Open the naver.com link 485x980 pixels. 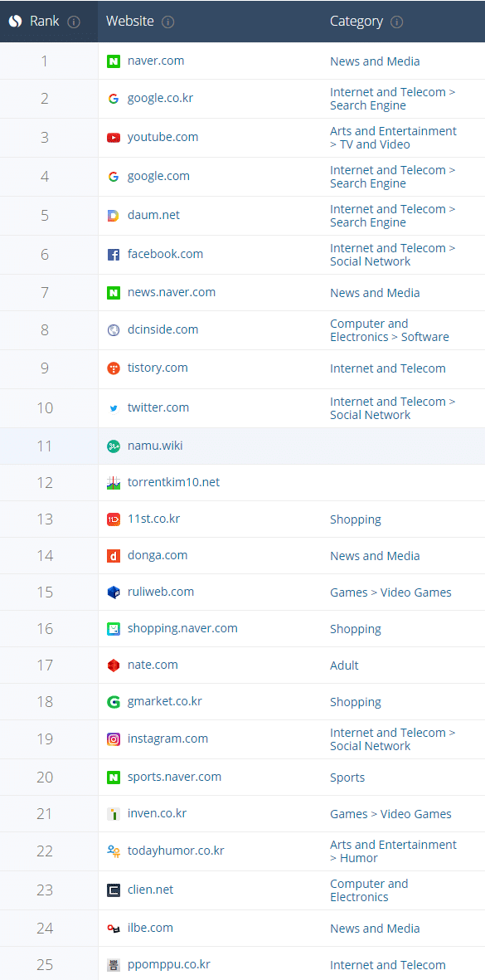coord(156,61)
